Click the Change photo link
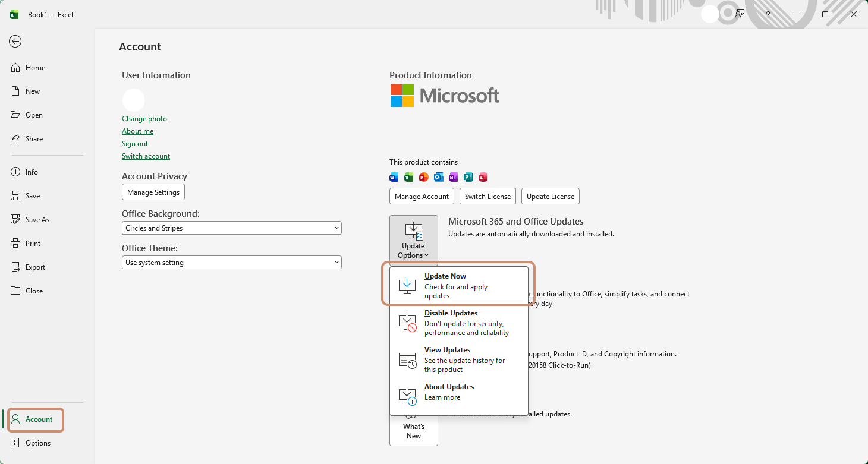Image resolution: width=868 pixels, height=464 pixels. 144,119
